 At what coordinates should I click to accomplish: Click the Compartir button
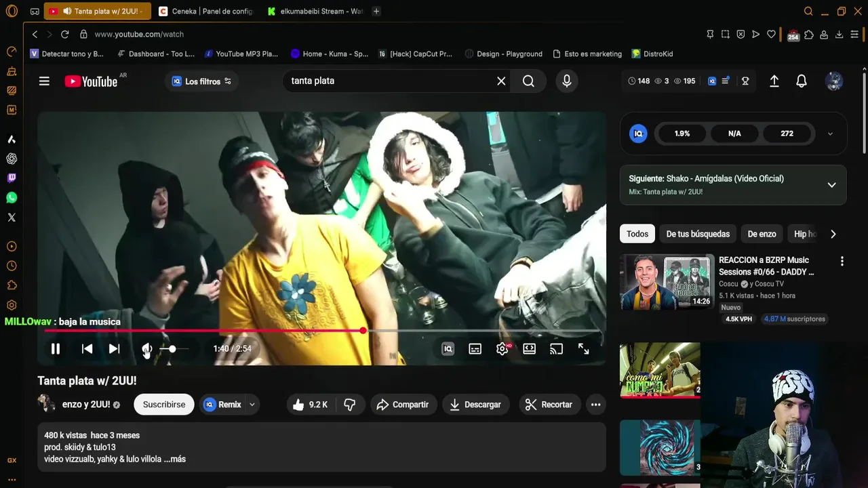[x=403, y=405]
